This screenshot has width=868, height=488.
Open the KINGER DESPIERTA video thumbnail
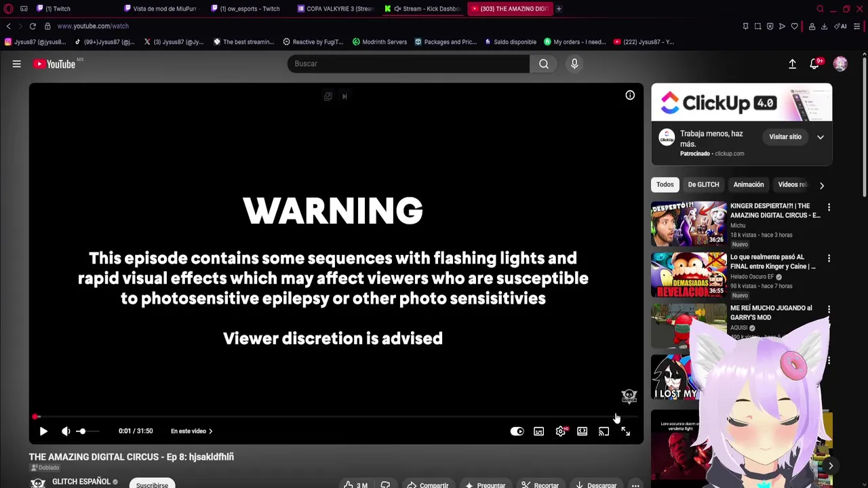688,223
